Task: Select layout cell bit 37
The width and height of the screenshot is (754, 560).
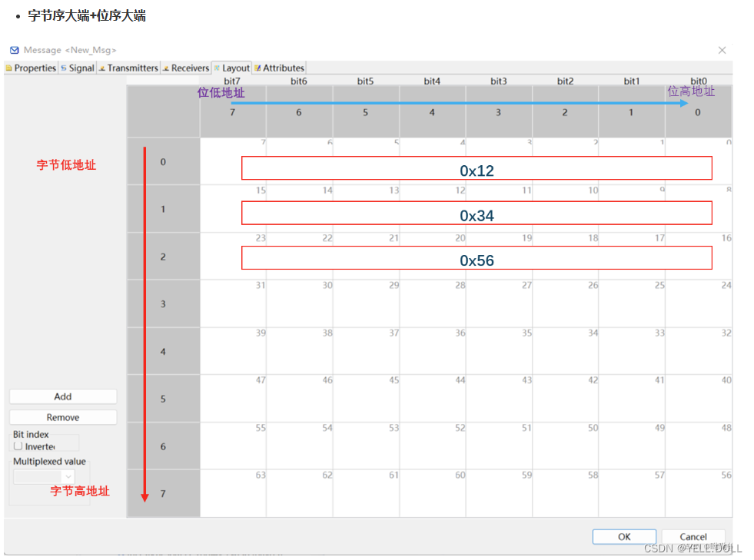Action: click(x=367, y=351)
